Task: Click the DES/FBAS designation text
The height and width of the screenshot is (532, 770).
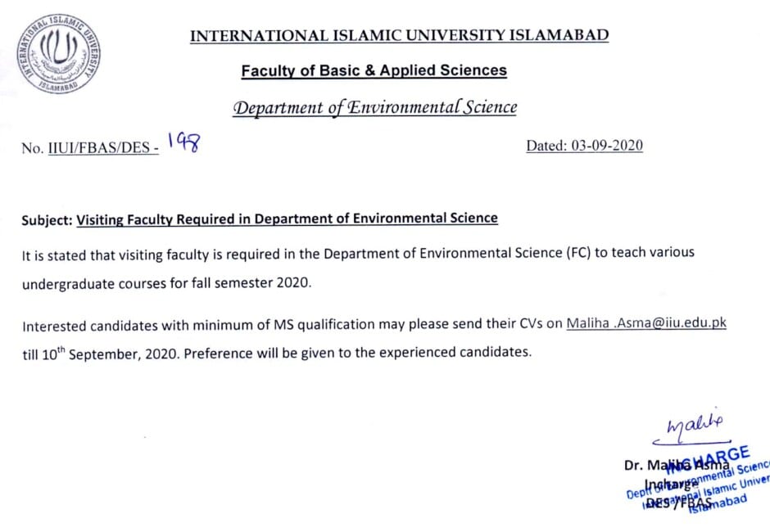Action: coord(679,503)
